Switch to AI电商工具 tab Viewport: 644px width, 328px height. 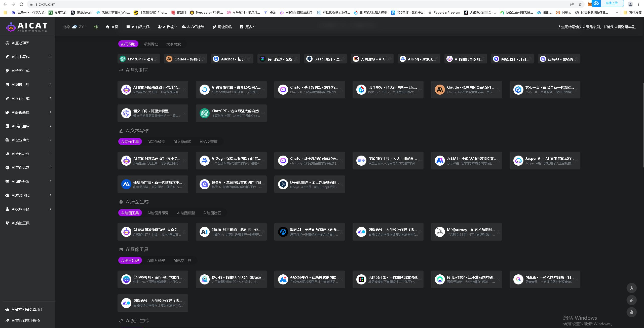coord(182,261)
